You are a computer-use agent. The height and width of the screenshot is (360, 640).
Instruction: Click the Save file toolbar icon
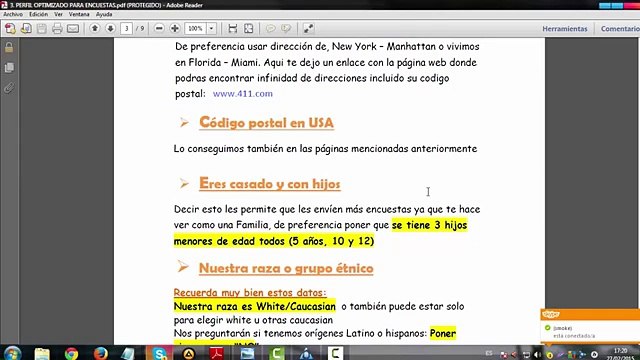42,28
